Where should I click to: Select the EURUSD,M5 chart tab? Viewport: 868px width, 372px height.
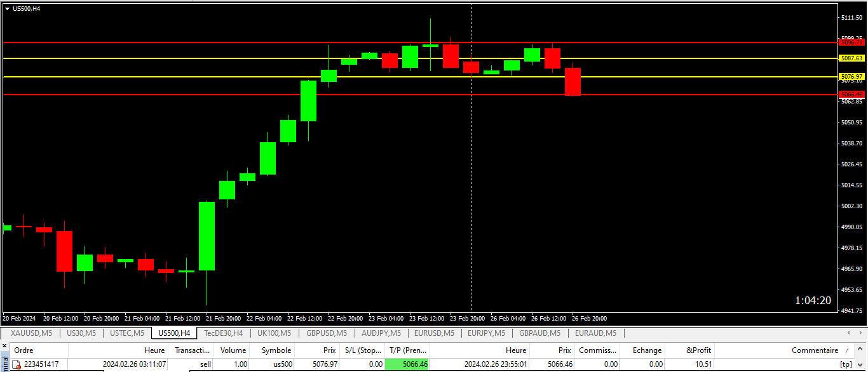[434, 333]
